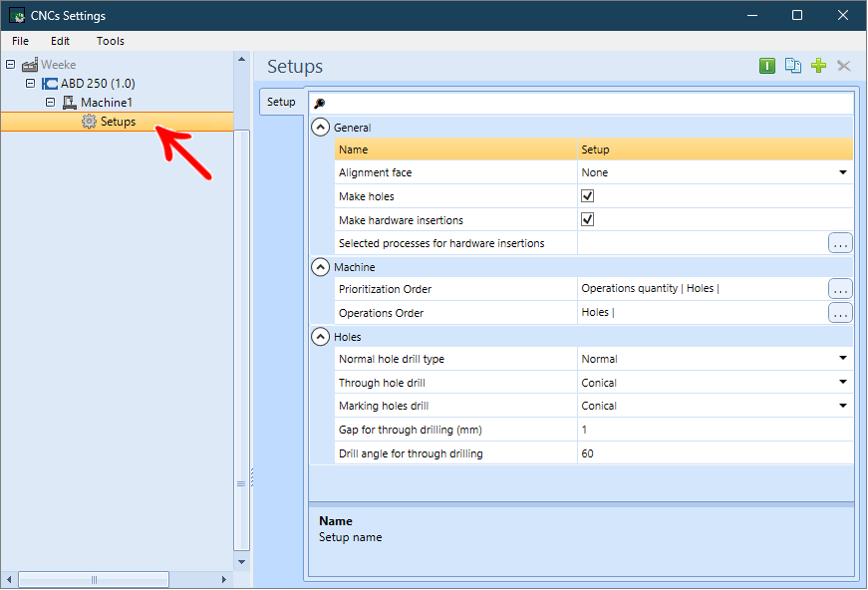
Task: Collapse the Holes section
Action: 321,337
